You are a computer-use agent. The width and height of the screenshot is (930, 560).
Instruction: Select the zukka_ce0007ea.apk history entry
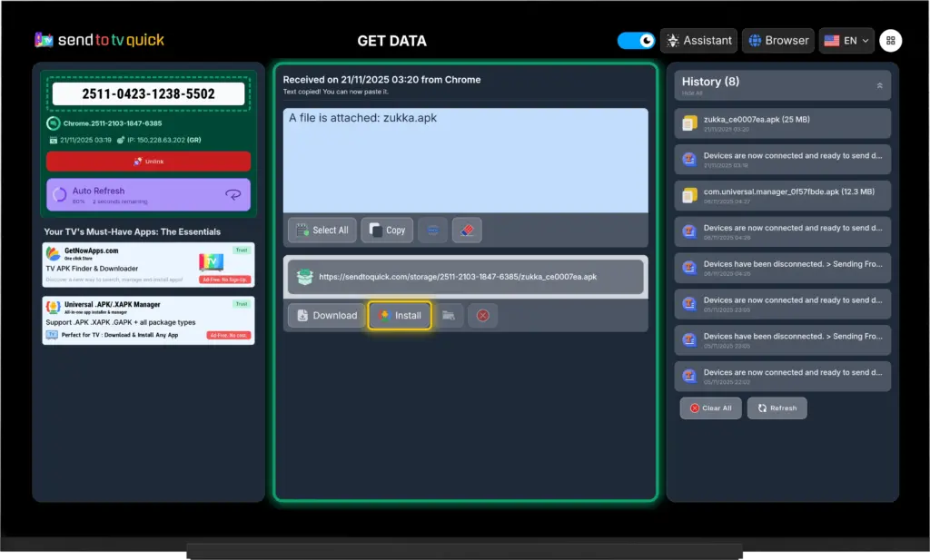tap(782, 122)
